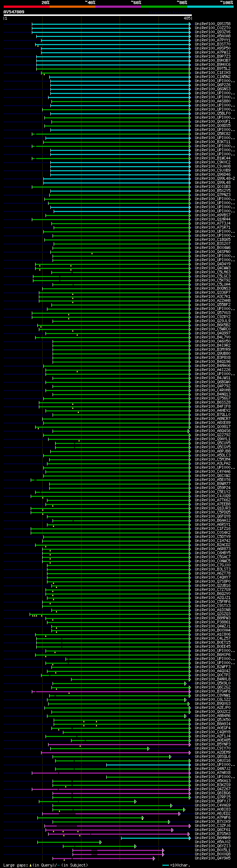Select label UniRef100_B0X5L1
This screenshot has height=868, width=237.
click(213, 850)
